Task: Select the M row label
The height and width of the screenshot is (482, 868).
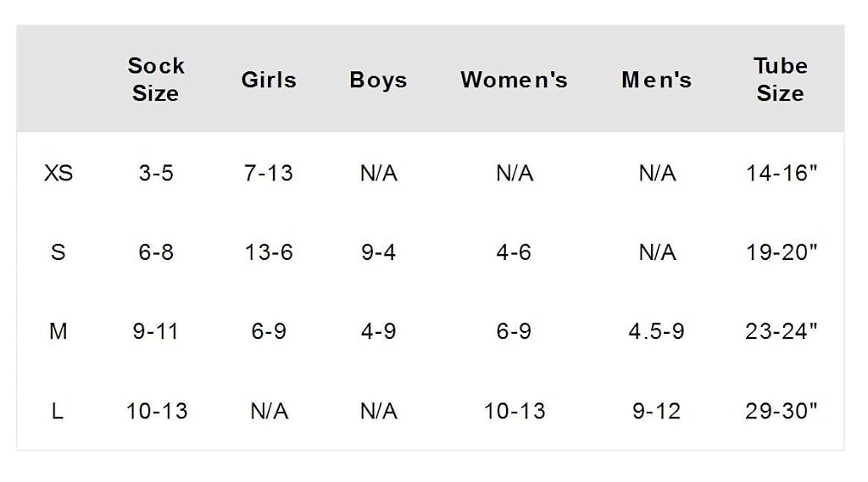Action: coord(58,331)
